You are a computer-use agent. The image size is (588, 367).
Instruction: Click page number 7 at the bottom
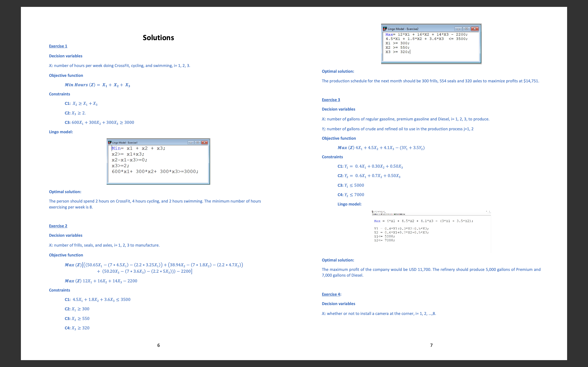coord(431,345)
